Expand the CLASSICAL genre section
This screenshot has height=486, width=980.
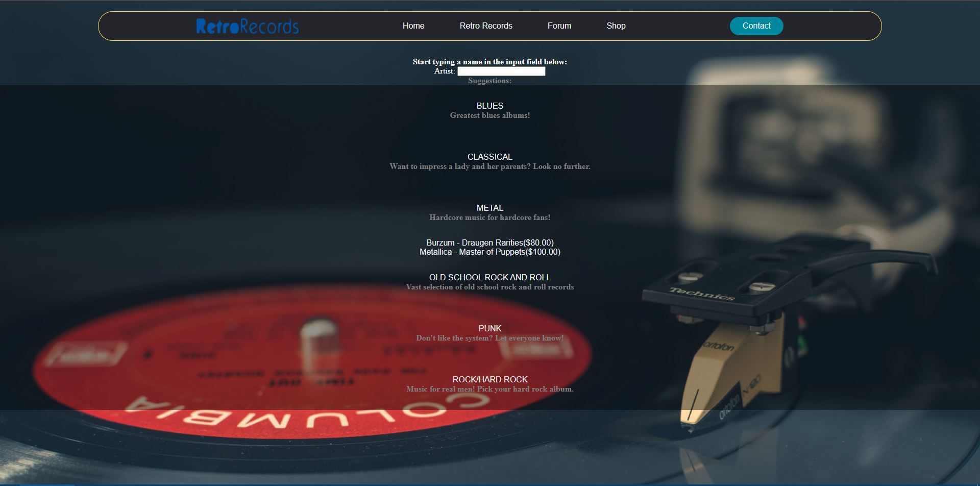(489, 157)
